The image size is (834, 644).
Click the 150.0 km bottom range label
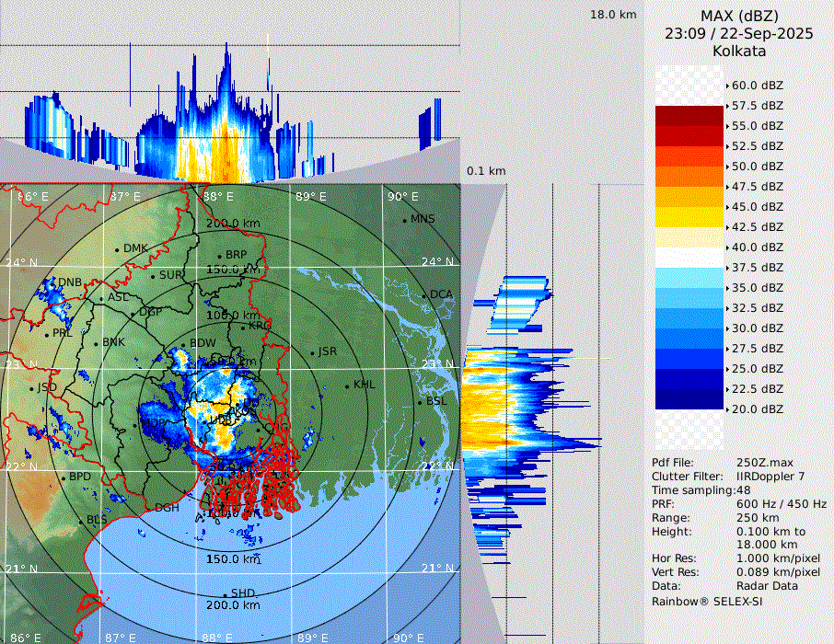coord(233,558)
